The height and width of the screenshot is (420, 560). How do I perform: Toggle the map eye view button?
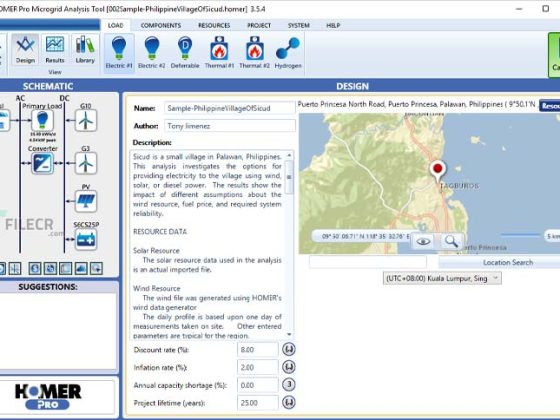423,242
